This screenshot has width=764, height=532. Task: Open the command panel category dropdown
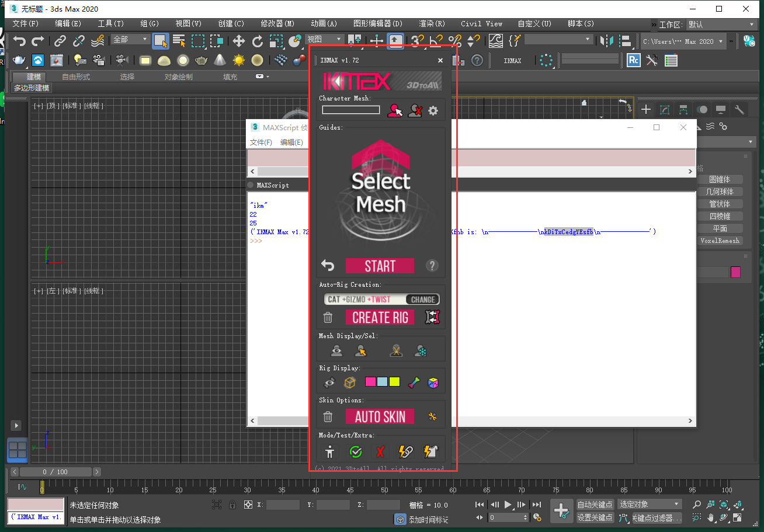727,142
